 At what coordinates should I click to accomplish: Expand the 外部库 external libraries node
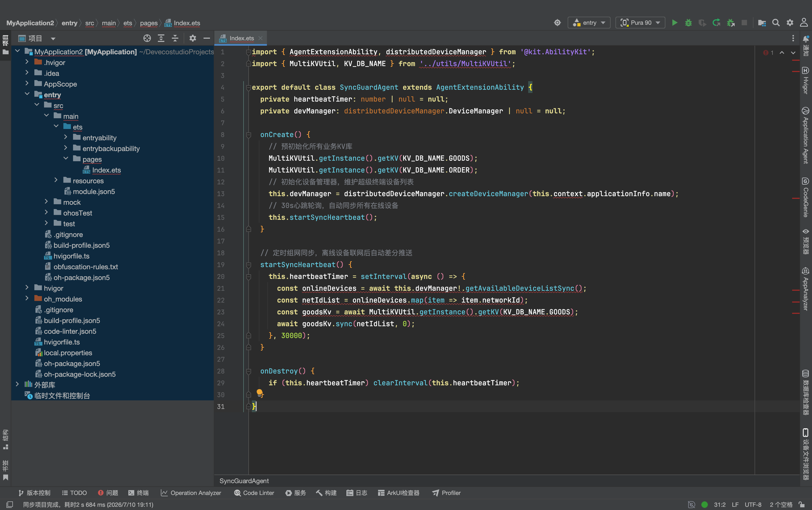(17, 384)
